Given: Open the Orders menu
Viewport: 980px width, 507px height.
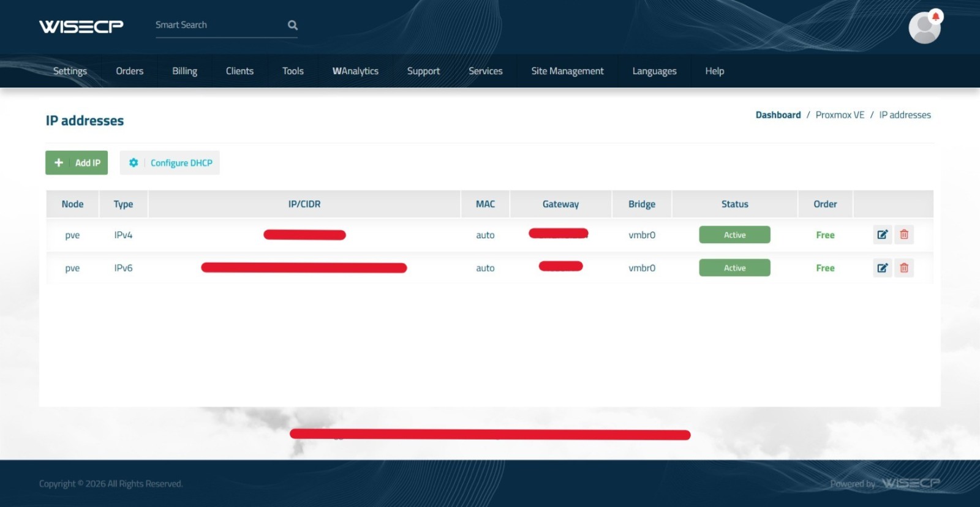Looking at the screenshot, I should [129, 71].
